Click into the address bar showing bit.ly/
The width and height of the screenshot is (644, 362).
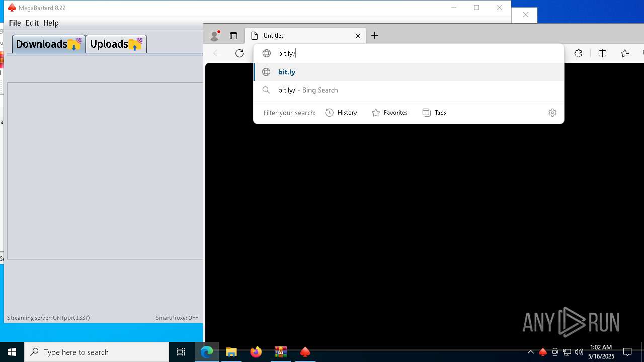pos(409,53)
